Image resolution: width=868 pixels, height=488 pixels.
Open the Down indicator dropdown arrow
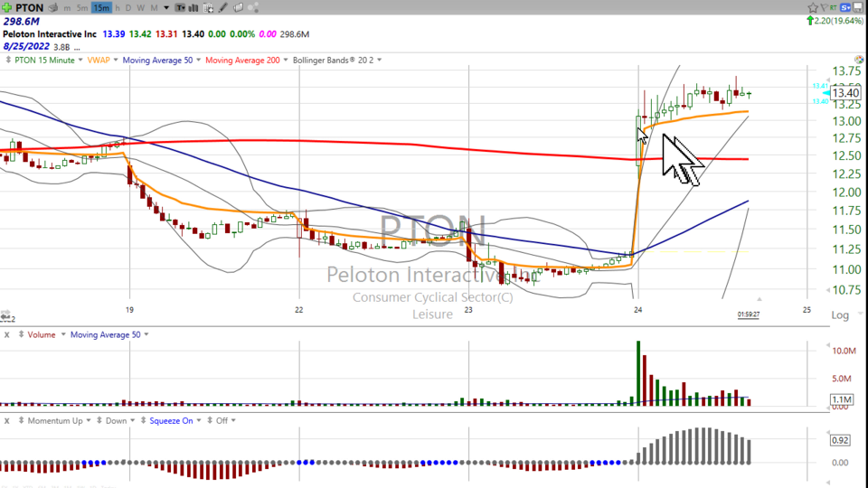[x=132, y=420]
